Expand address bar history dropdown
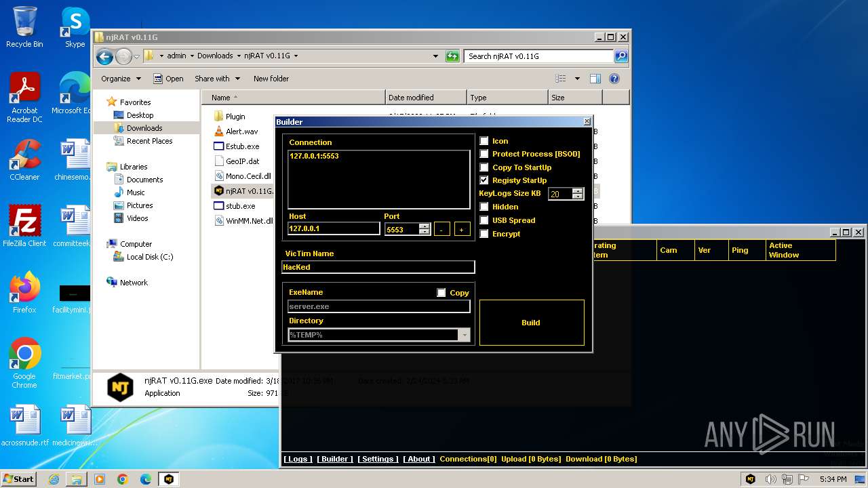Image resolution: width=868 pixels, height=488 pixels. click(435, 56)
